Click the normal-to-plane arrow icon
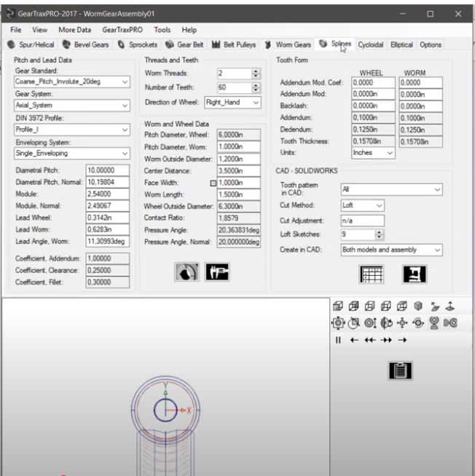The height and width of the screenshot is (476, 475). [x=450, y=306]
